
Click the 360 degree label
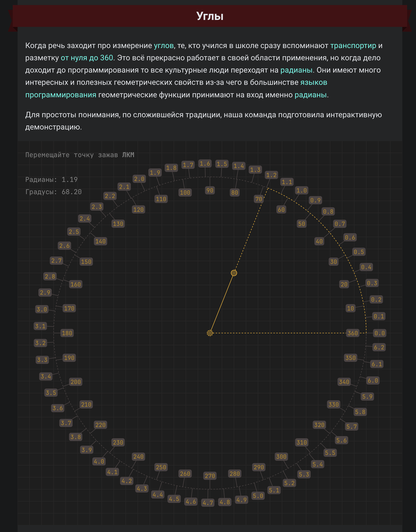pyautogui.click(x=353, y=333)
